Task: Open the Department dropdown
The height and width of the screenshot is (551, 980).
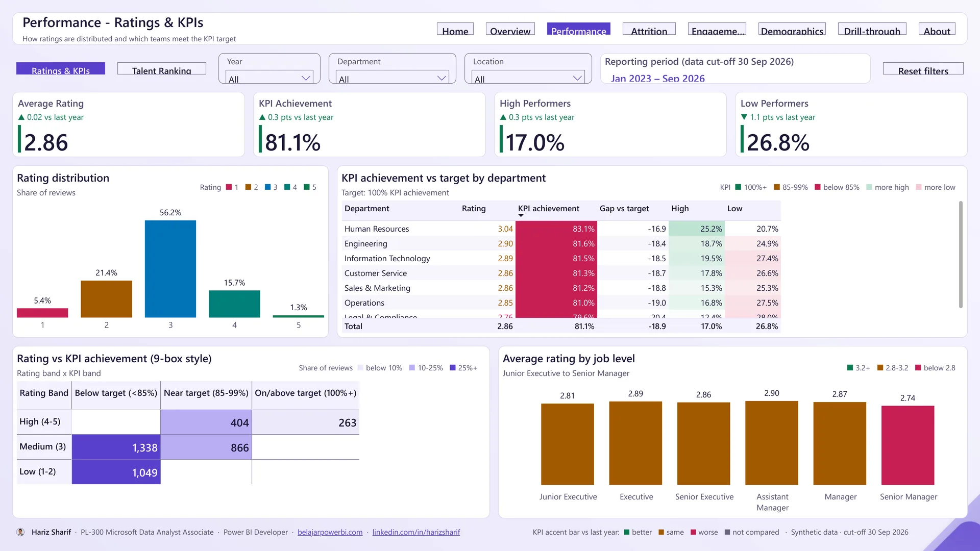Action: (x=393, y=78)
